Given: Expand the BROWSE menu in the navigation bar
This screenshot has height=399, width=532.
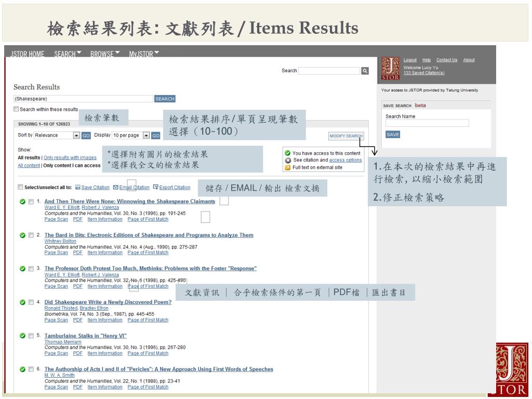Looking at the screenshot, I should click(105, 54).
